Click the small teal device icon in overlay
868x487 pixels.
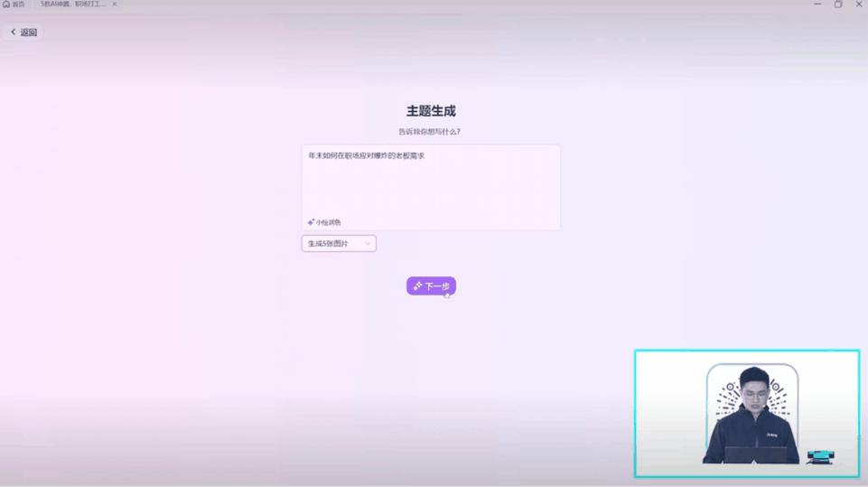tap(820, 457)
